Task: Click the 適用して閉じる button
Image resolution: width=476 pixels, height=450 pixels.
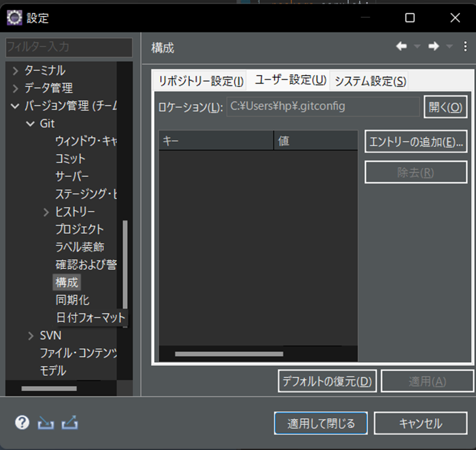Action: pyautogui.click(x=321, y=423)
